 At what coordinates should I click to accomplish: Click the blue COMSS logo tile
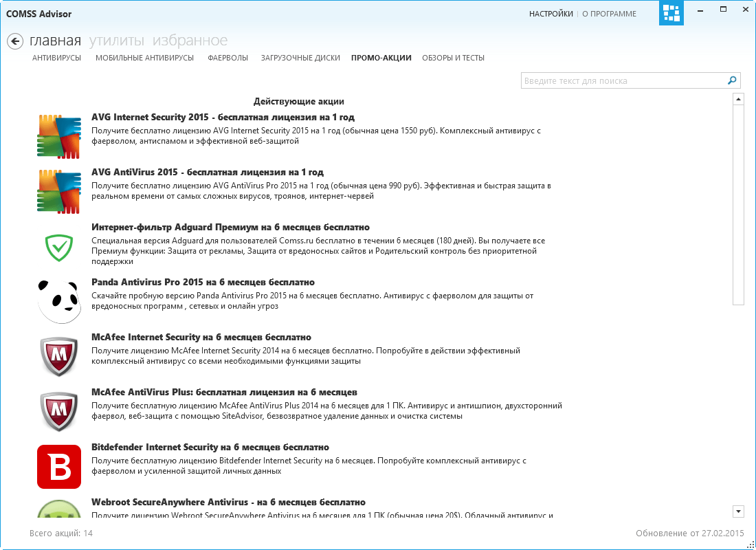point(671,13)
